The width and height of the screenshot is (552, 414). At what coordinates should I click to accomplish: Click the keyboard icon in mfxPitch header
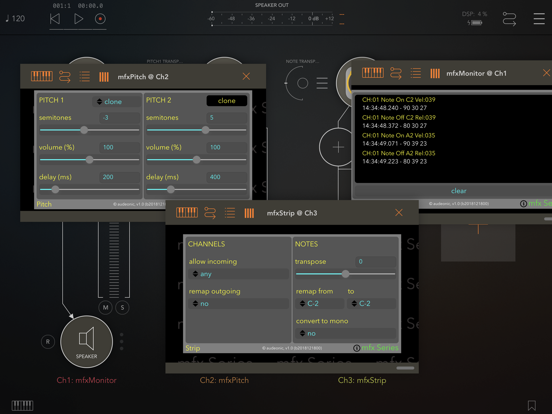coord(42,76)
